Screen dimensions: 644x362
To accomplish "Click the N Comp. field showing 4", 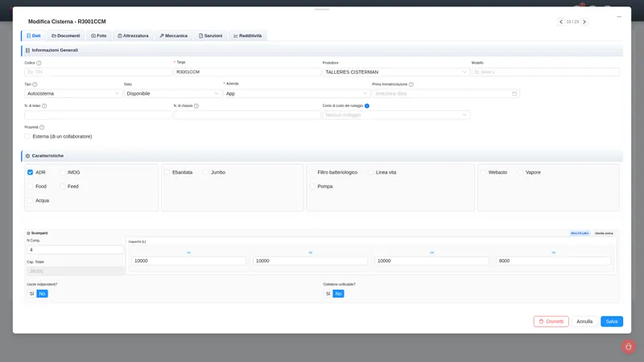I will pos(75,249).
